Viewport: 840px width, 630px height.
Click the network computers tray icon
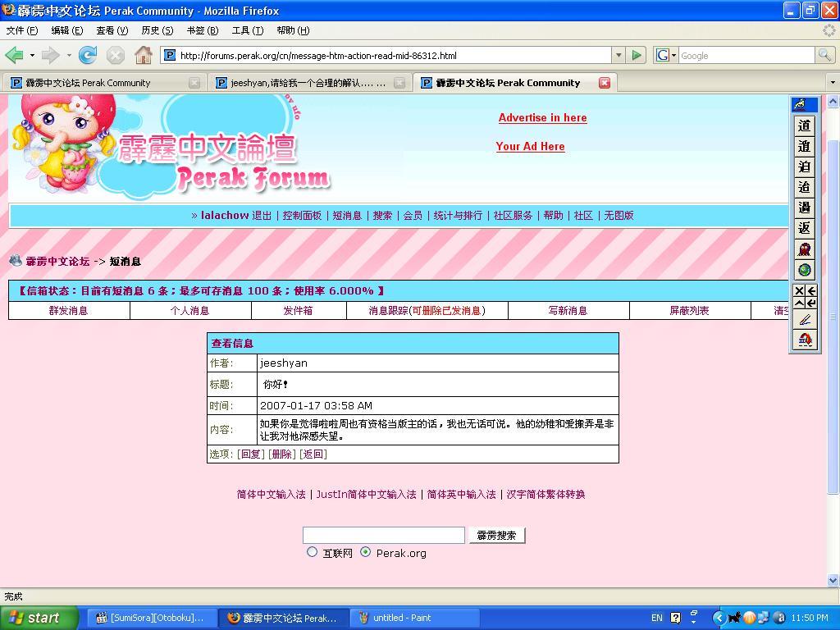tap(764, 618)
